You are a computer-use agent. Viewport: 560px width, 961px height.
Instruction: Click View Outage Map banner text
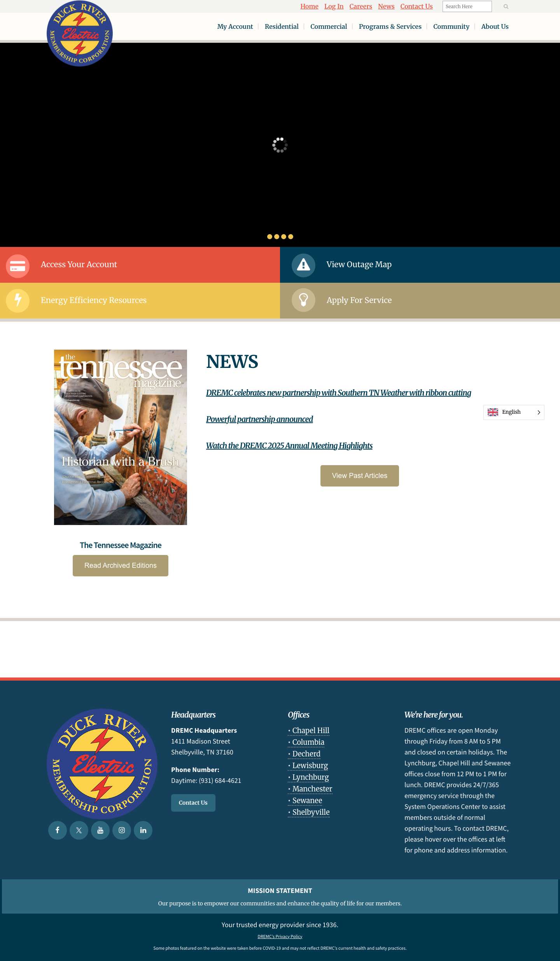359,264
